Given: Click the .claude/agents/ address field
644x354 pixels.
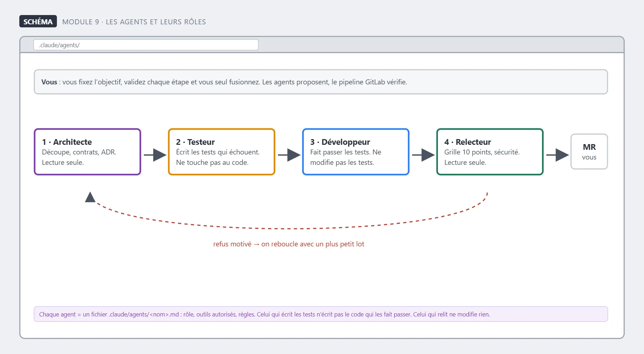Looking at the screenshot, I should point(146,45).
